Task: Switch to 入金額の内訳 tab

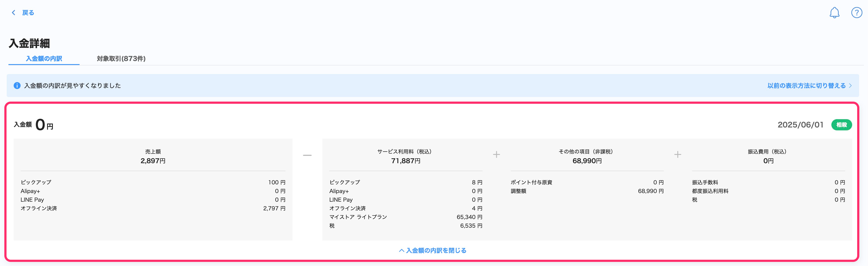Action: pyautogui.click(x=44, y=58)
